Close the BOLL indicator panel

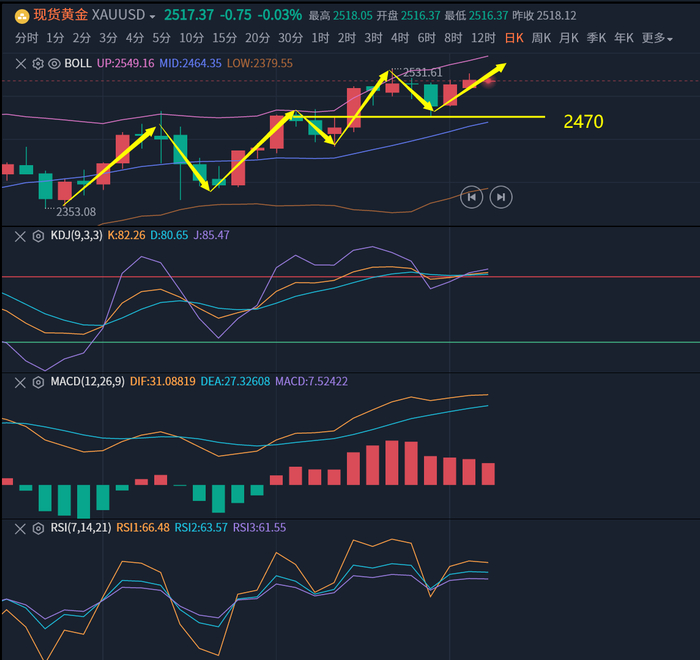(x=22, y=62)
